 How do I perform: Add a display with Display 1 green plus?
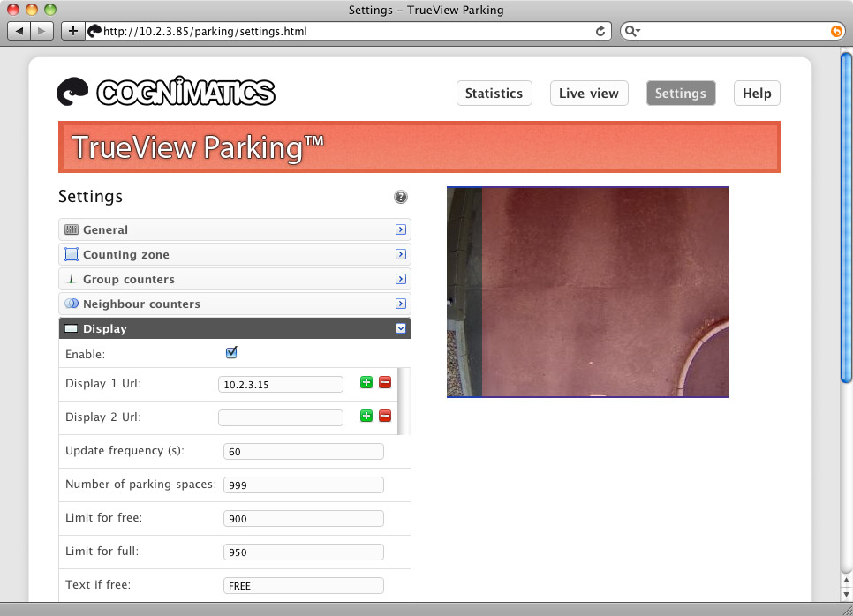click(x=366, y=382)
